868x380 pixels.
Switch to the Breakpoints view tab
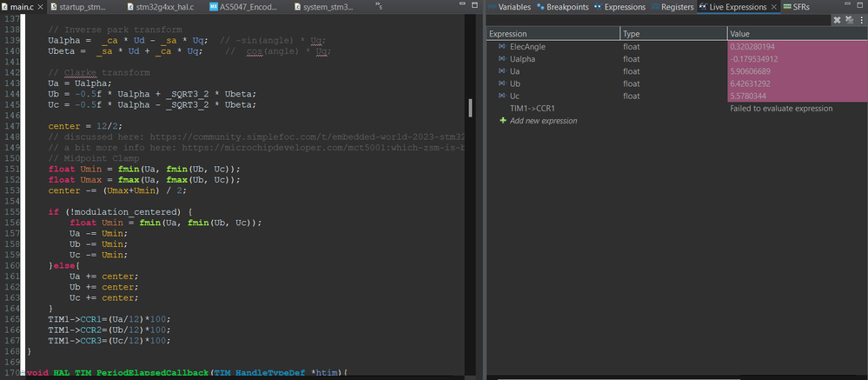tap(562, 7)
